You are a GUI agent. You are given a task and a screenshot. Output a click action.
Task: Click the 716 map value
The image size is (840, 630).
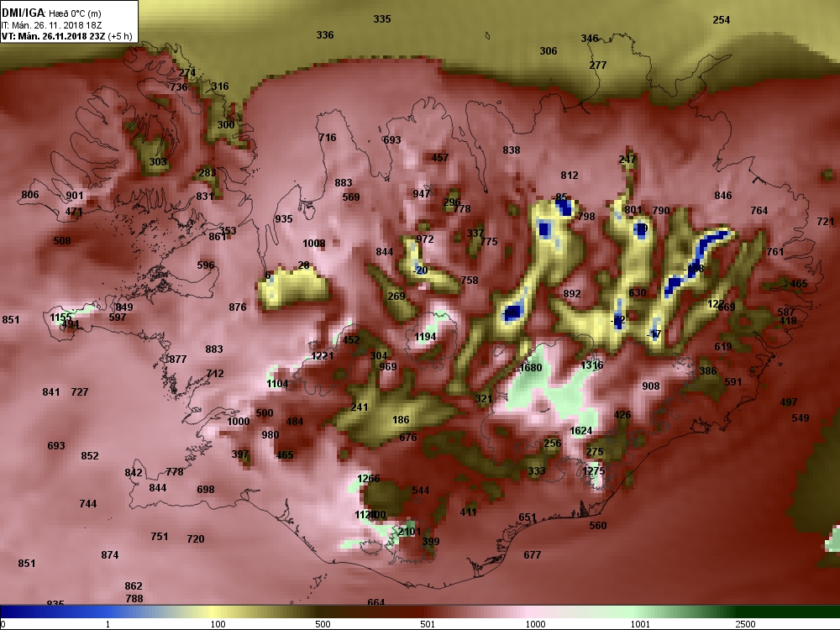point(328,138)
